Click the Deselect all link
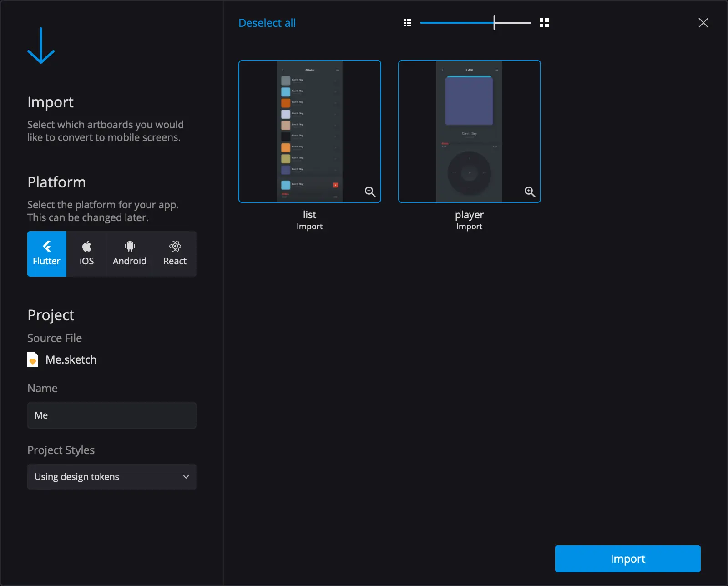 [x=267, y=23]
